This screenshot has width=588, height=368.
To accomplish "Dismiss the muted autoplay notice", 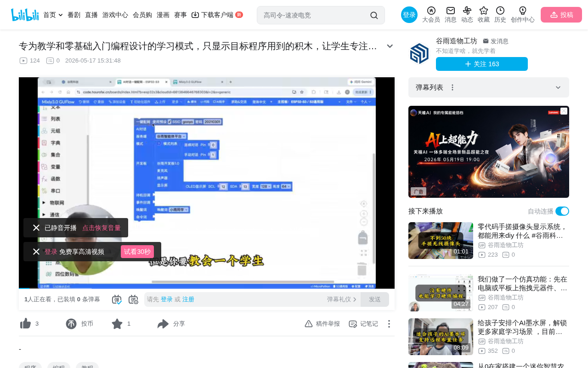I will 36,228.
